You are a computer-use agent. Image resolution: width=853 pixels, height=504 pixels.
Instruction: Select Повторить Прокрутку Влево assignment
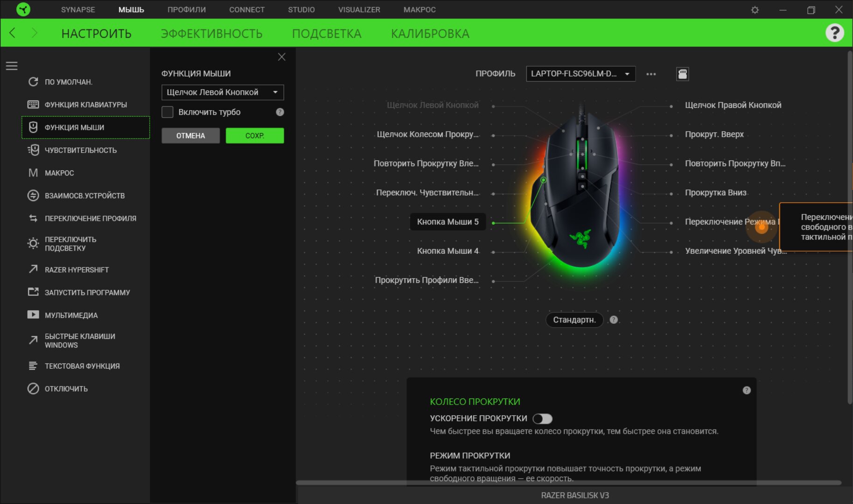(426, 164)
